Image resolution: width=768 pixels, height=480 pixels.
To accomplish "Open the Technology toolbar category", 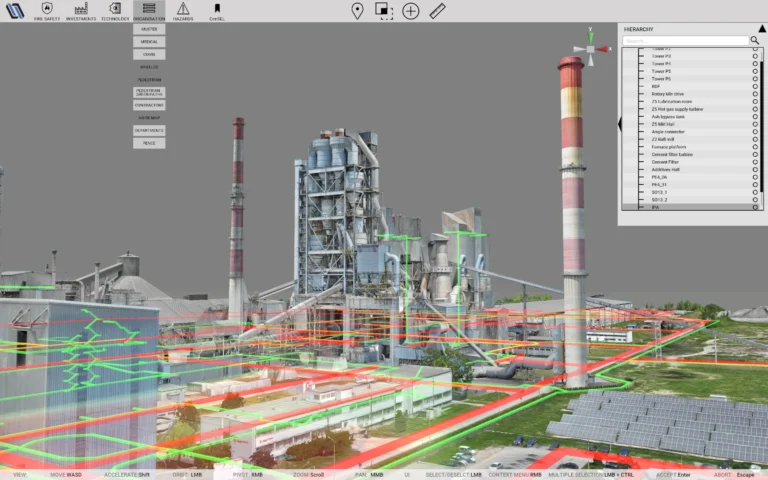I will [x=115, y=11].
